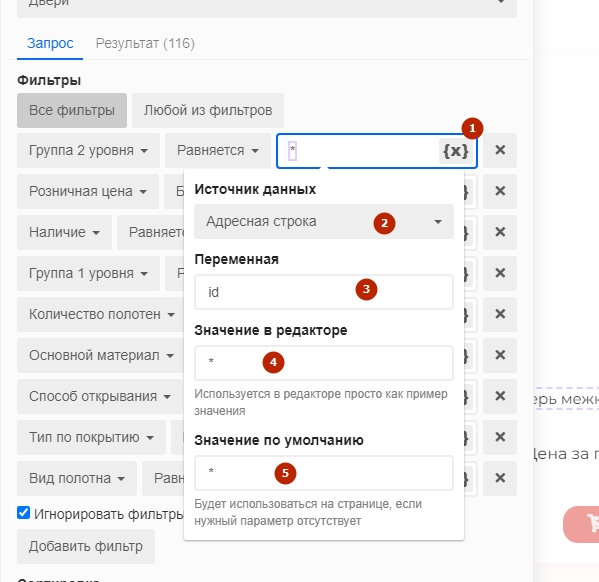Image resolution: width=599 pixels, height=582 pixels.
Task: Remove the Наличие filter with X icon
Action: pos(500,232)
